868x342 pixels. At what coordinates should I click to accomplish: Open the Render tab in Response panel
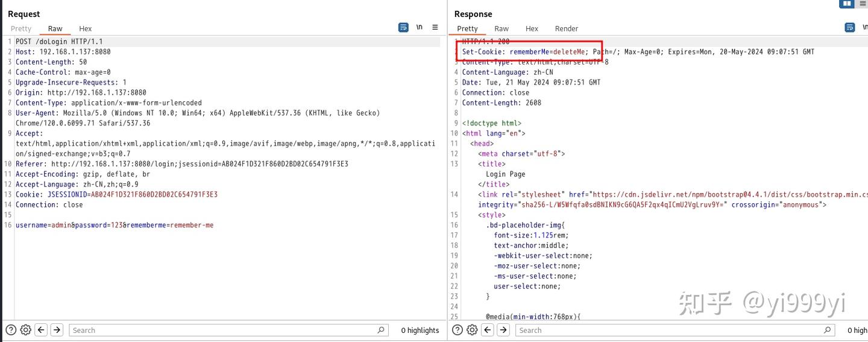pos(567,28)
